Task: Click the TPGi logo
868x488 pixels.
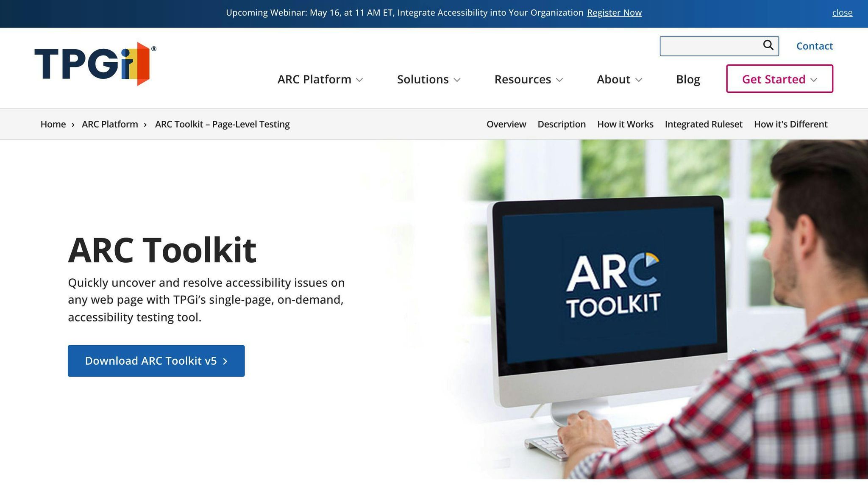Action: point(95,64)
